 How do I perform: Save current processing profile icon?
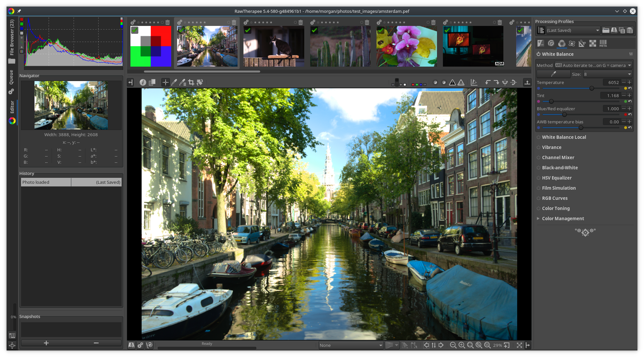coord(614,30)
